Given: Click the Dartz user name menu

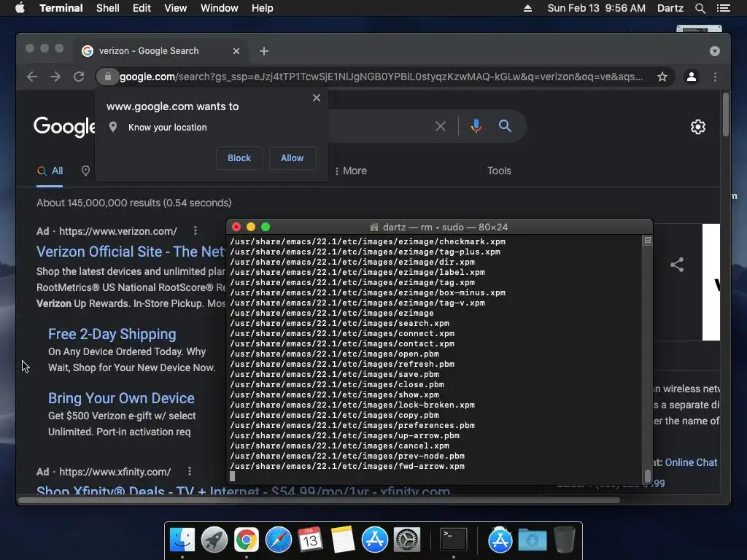Looking at the screenshot, I should pos(670,8).
